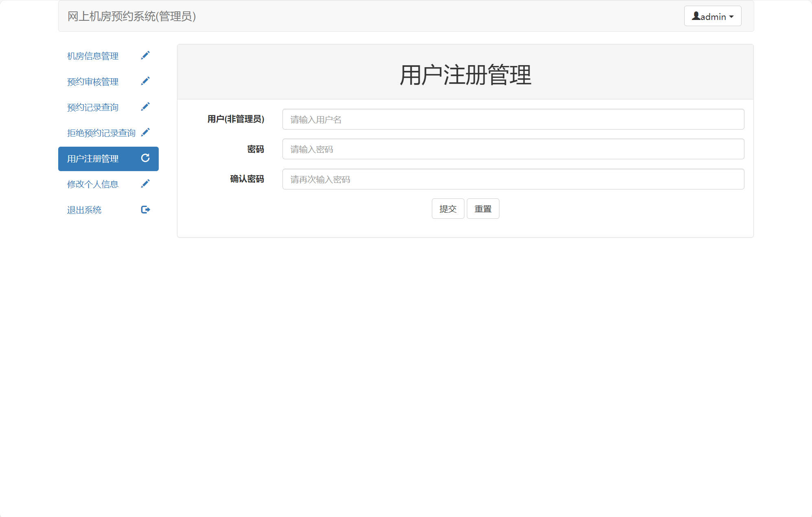The width and height of the screenshot is (812, 517).
Task: Click the pencil icon next to 拒绝预约记录查询
Action: pyautogui.click(x=145, y=132)
